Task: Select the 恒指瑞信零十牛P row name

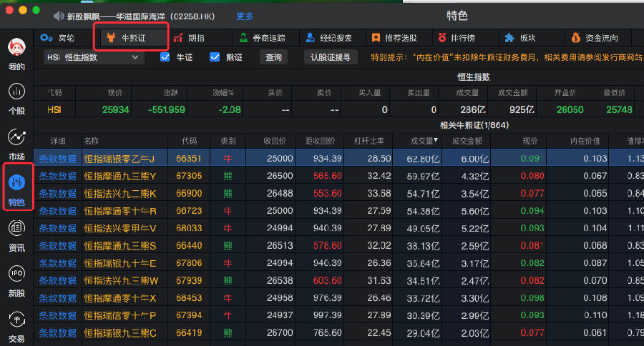Action: pos(120,315)
